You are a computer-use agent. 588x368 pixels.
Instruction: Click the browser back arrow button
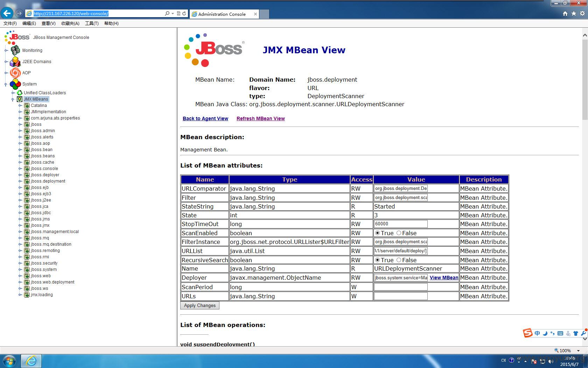[7, 14]
